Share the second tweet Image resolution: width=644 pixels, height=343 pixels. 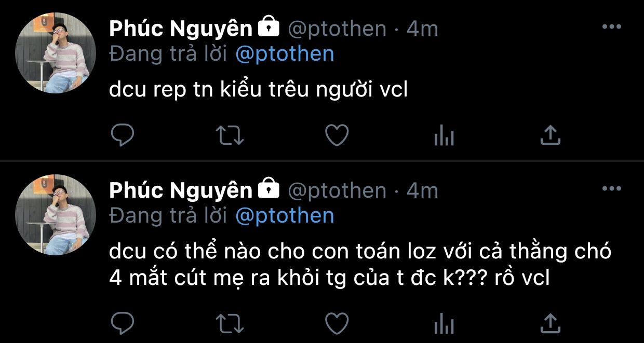point(551,323)
